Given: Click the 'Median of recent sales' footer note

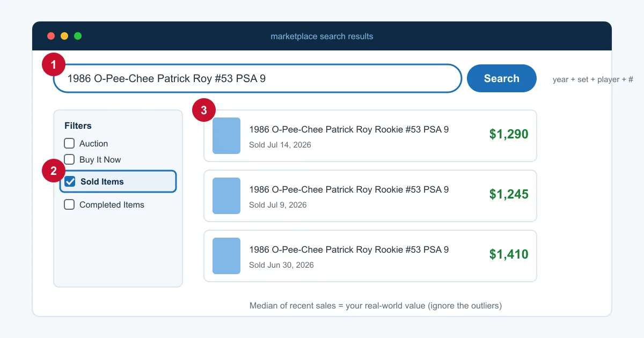Looking at the screenshot, I should (x=376, y=306).
